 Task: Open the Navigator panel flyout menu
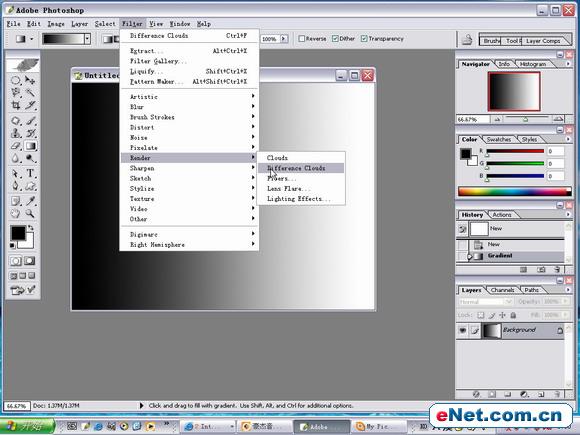[x=569, y=64]
